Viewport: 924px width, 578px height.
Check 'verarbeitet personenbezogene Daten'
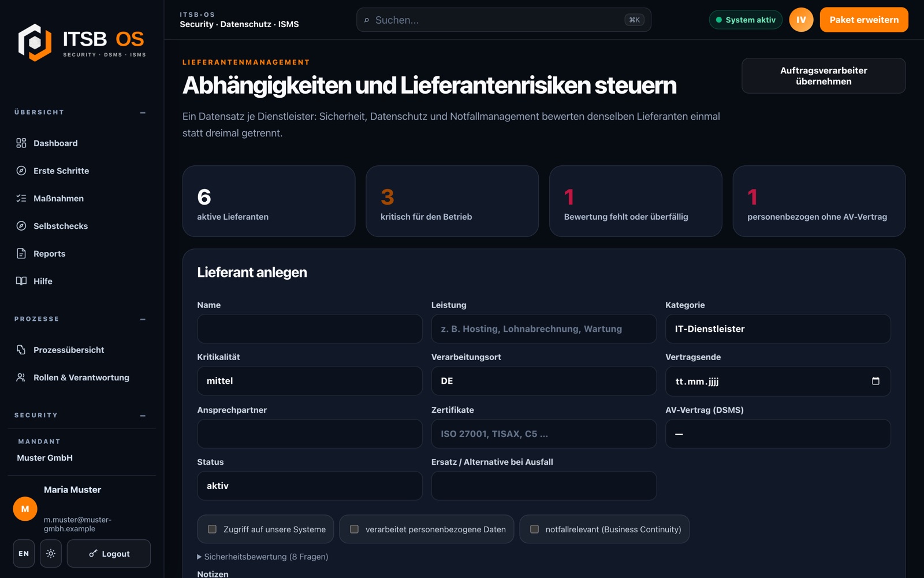tap(354, 529)
